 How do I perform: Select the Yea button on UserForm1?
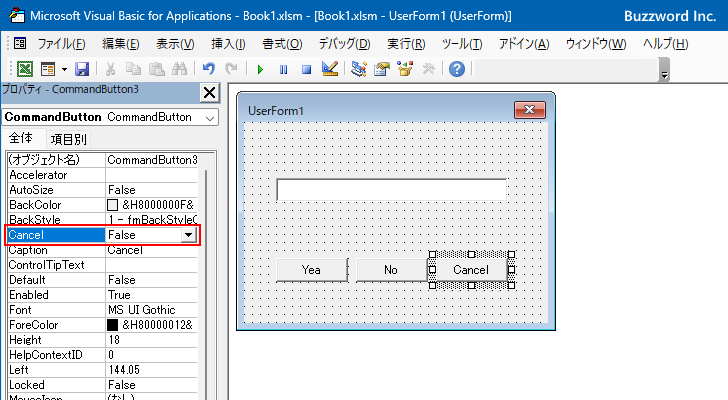point(312,270)
